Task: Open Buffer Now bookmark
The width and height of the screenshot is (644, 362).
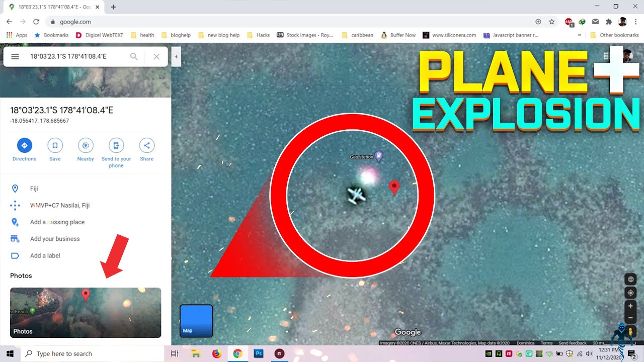Action: click(398, 35)
